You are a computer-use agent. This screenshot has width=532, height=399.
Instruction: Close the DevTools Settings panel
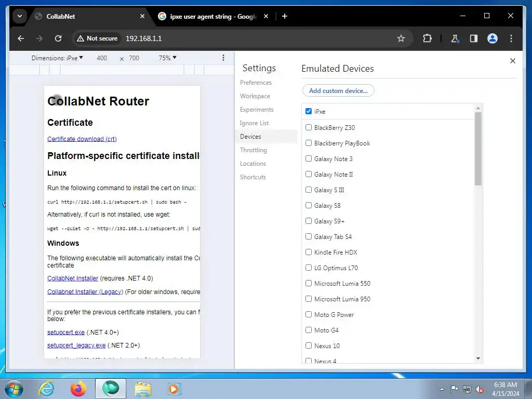tap(513, 61)
